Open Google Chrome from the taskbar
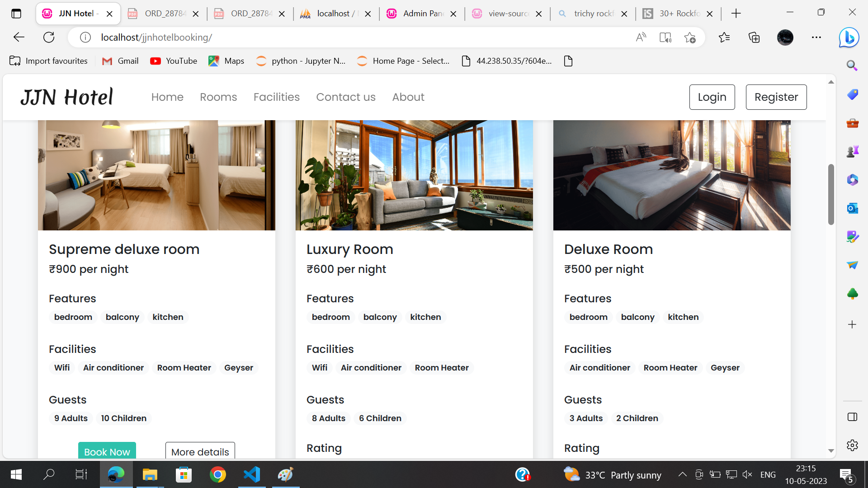The image size is (868, 488). tap(218, 474)
